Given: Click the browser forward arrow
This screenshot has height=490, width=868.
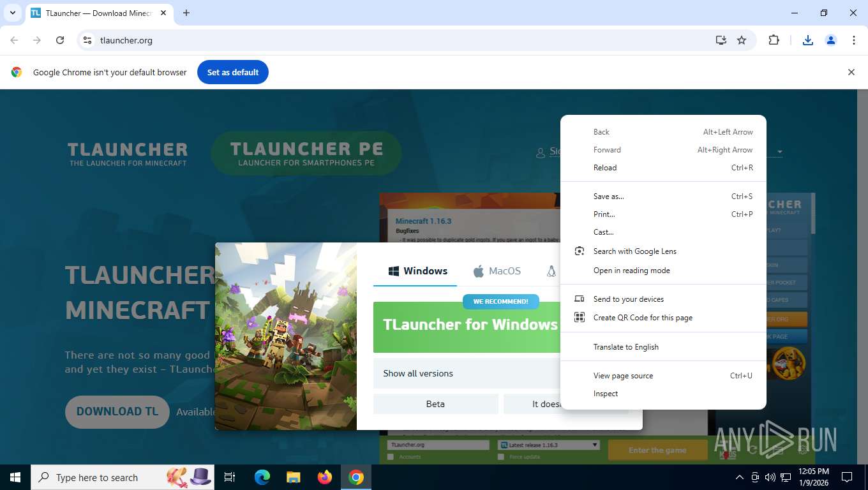Looking at the screenshot, I should click(37, 40).
